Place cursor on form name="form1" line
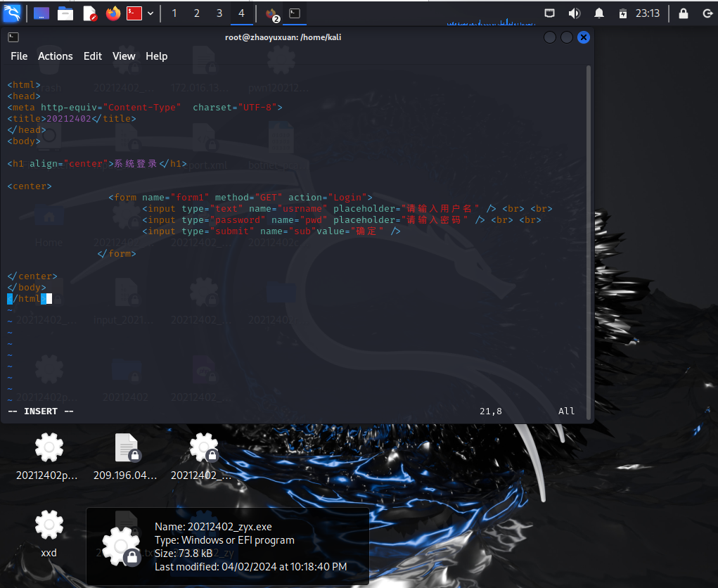718x588 pixels. pos(241,198)
